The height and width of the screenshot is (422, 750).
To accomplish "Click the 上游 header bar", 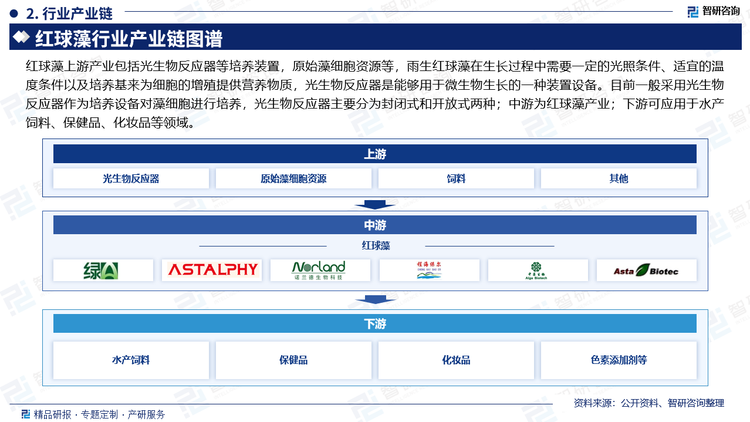I will tap(375, 154).
